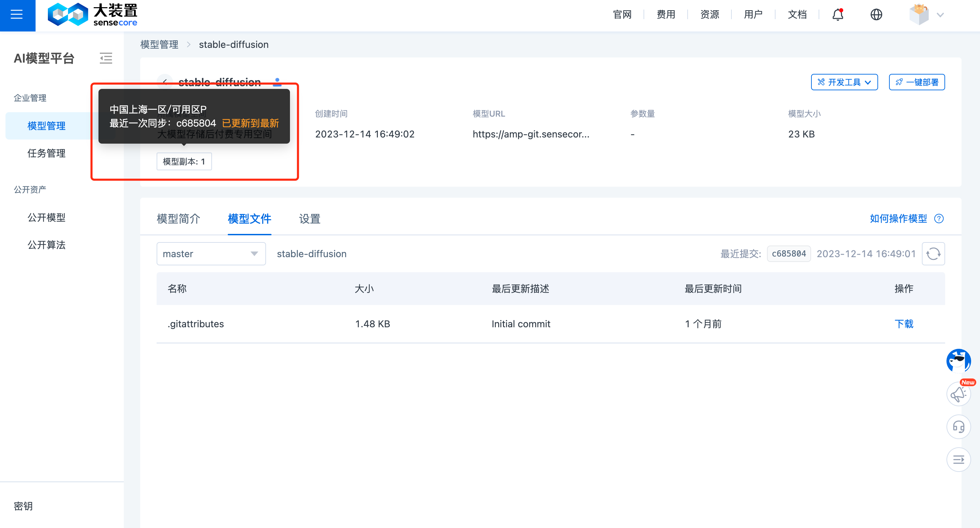Click stable-diffusion breadcrumb text
This screenshot has width=980, height=528.
tap(234, 44)
